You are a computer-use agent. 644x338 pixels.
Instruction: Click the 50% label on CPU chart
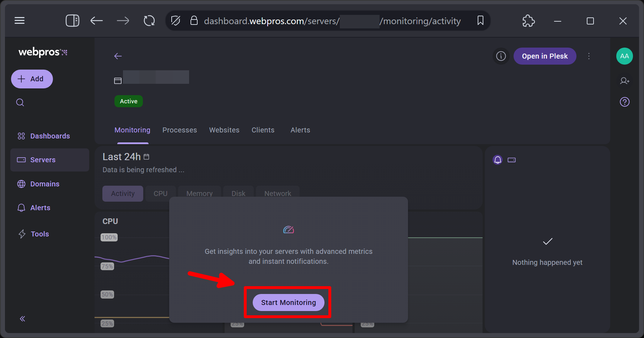[107, 294]
